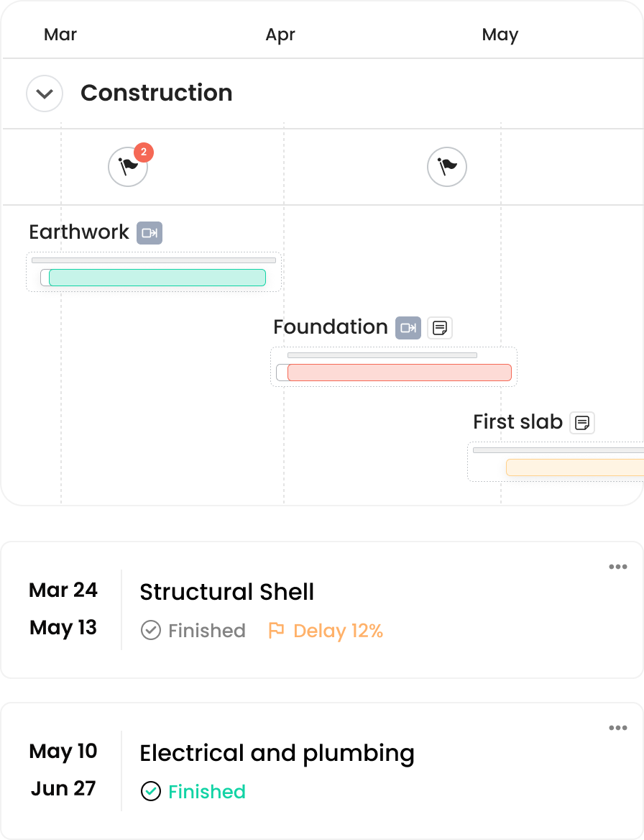Open Electrical and plumbing options menu

pyautogui.click(x=617, y=728)
